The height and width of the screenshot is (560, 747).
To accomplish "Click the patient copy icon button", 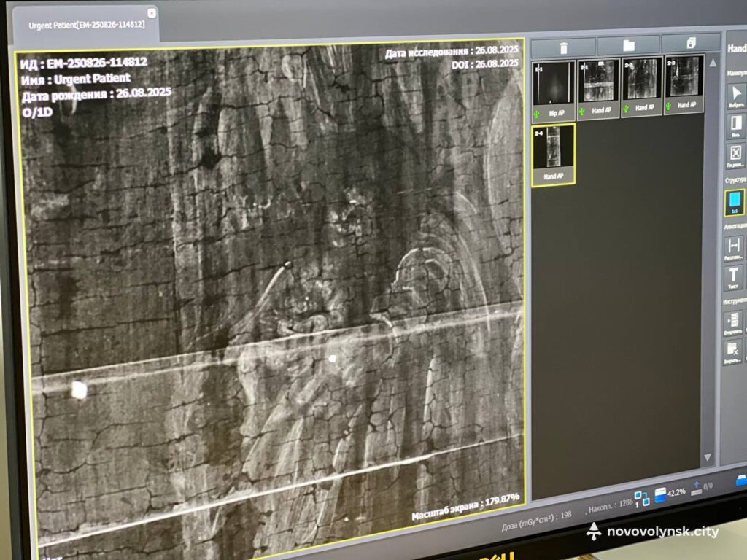I will pyautogui.click(x=691, y=43).
